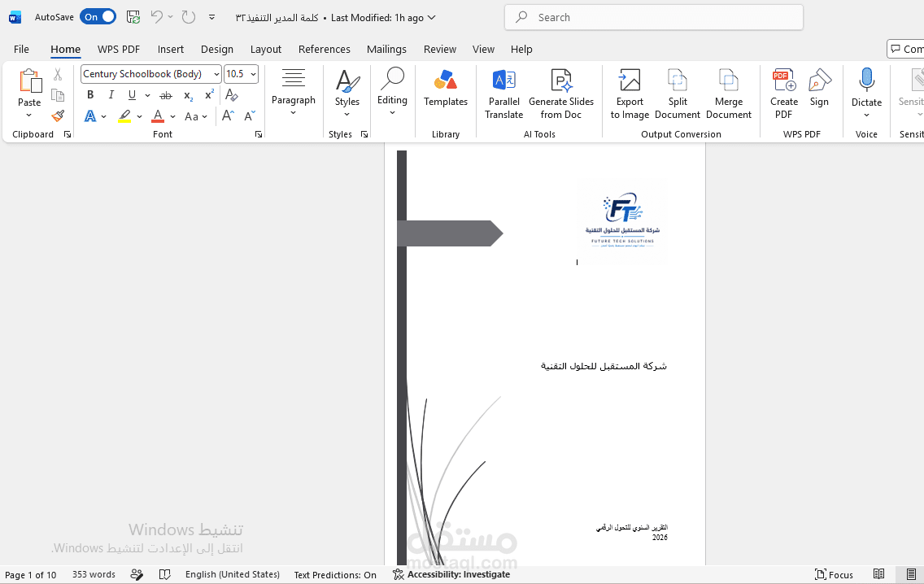The width and height of the screenshot is (924, 584).
Task: Open the Editing menu
Action: 393,91
